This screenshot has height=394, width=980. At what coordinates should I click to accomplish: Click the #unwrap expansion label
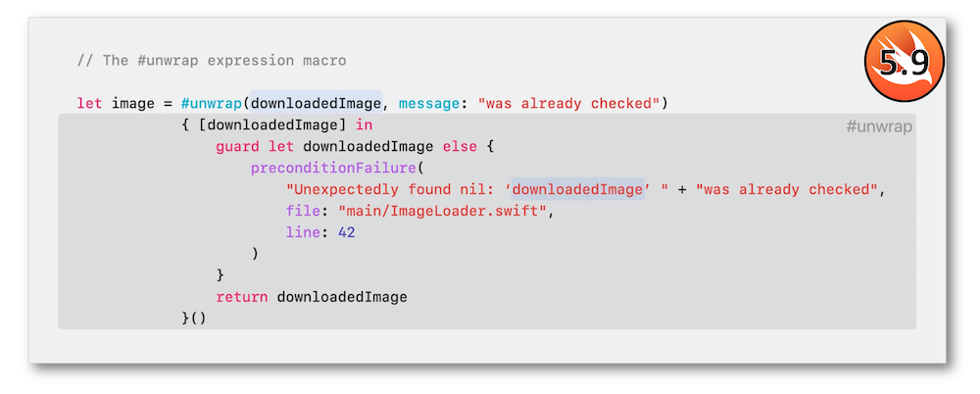879,127
